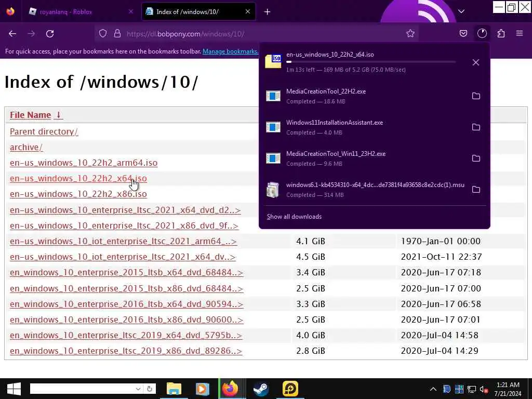Open the clock showing 1:21 AM
Screen dimensions: 532x399
508,389
